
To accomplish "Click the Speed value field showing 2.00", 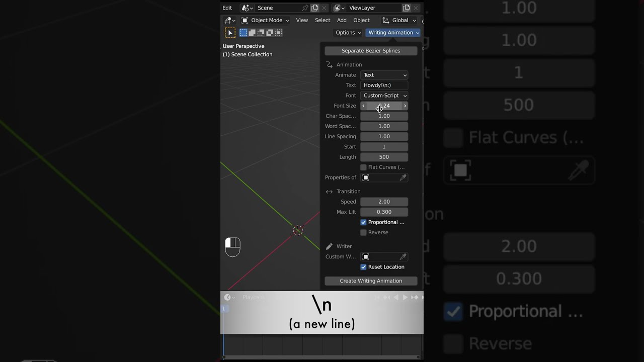I will point(384,202).
